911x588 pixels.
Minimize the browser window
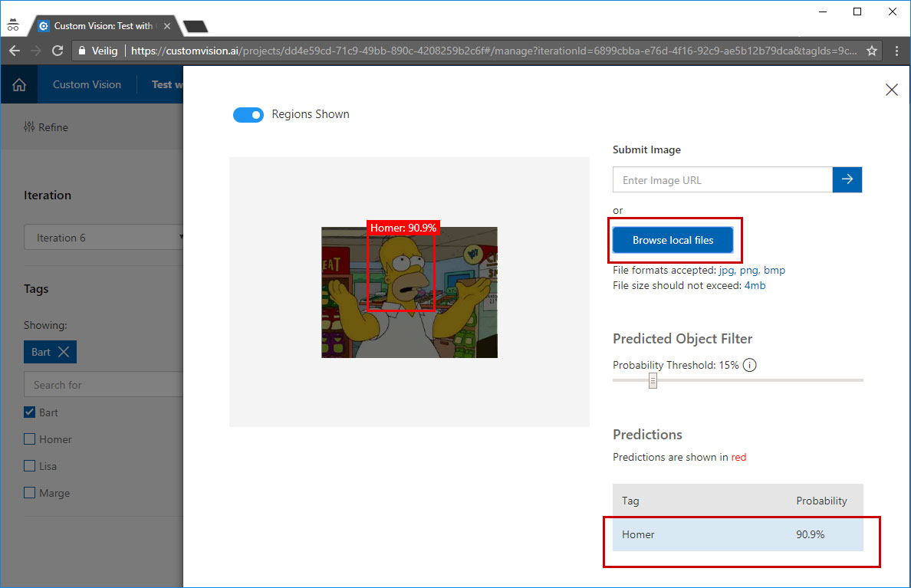823,11
